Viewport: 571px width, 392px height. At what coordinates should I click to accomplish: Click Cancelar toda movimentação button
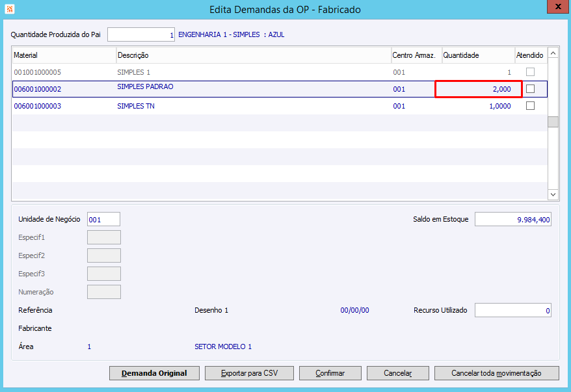pos(497,373)
